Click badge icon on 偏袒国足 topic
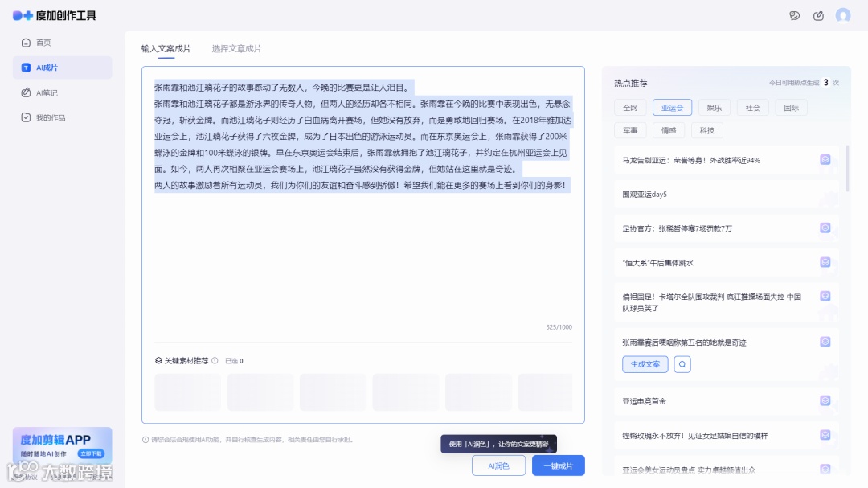This screenshot has height=488, width=868. tap(825, 296)
